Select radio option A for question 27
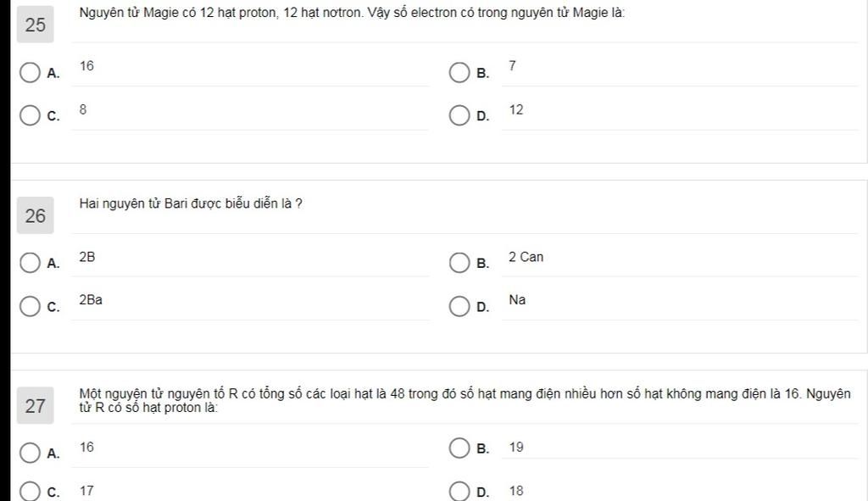The width and height of the screenshot is (868, 501). point(30,453)
